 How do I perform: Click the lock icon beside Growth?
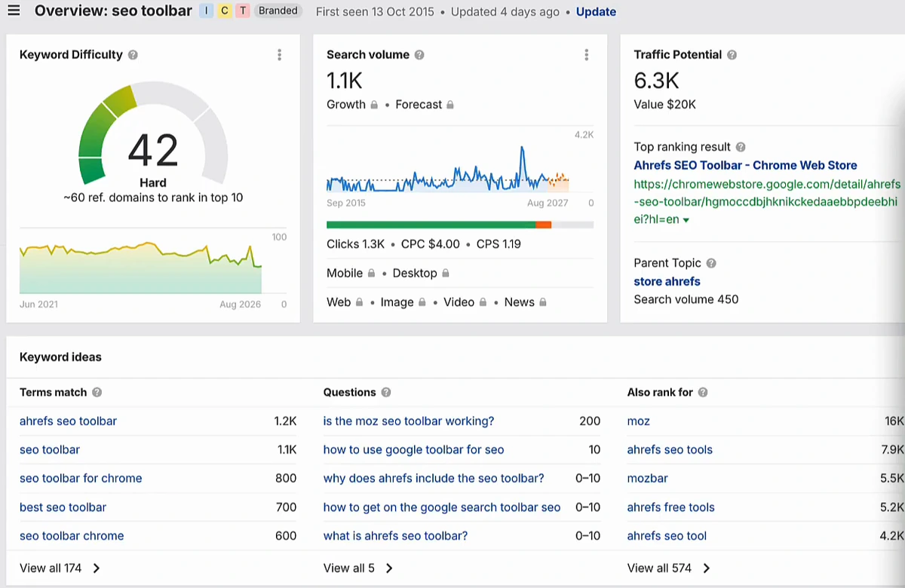pos(373,105)
